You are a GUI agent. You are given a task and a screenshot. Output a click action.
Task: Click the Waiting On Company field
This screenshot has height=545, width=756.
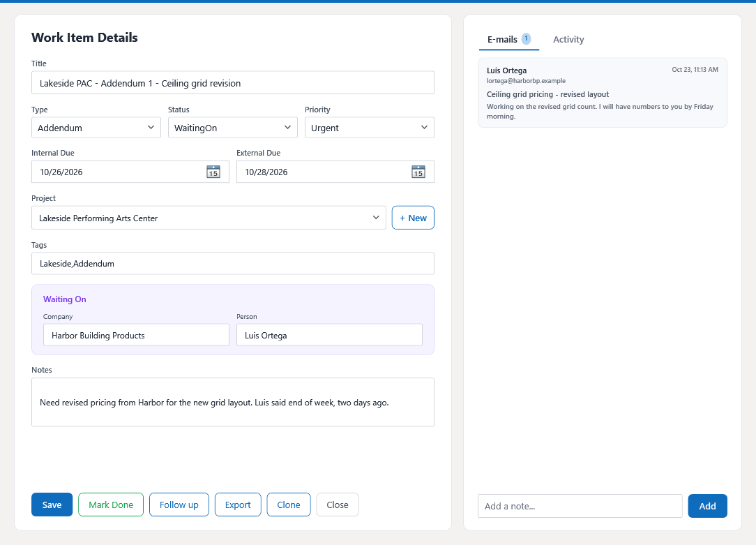tap(136, 335)
